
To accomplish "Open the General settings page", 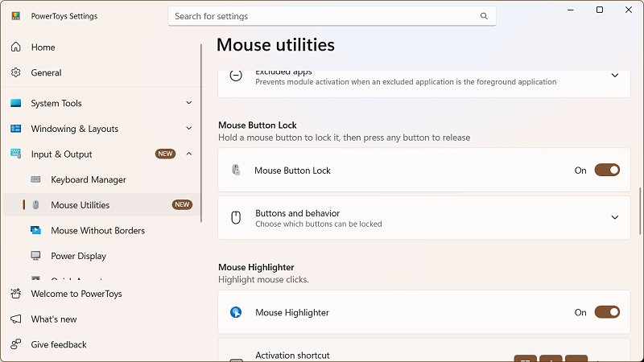I will [x=101, y=72].
